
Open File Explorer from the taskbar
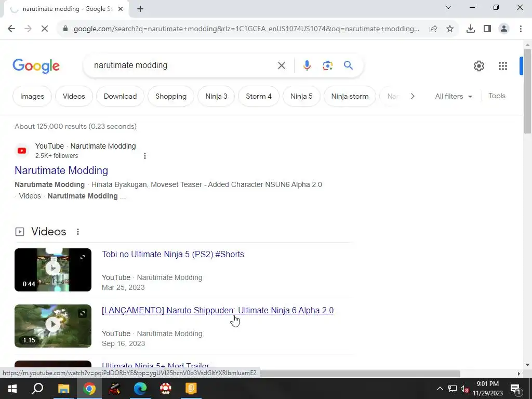point(63,389)
